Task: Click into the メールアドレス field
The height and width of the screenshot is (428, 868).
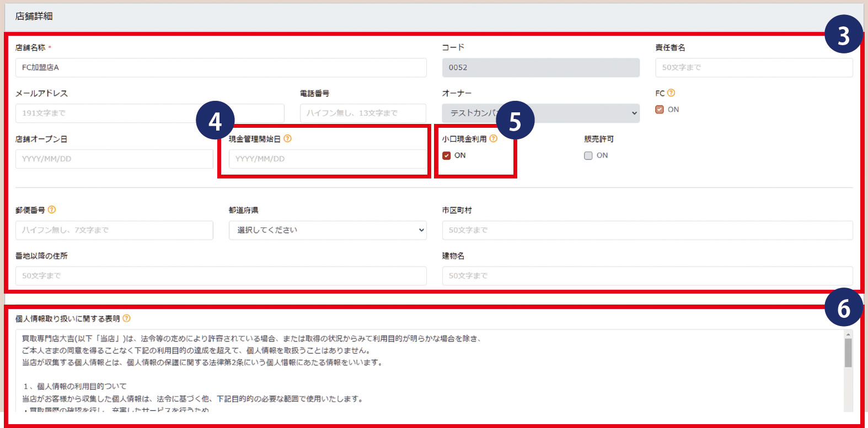Action: pos(110,113)
